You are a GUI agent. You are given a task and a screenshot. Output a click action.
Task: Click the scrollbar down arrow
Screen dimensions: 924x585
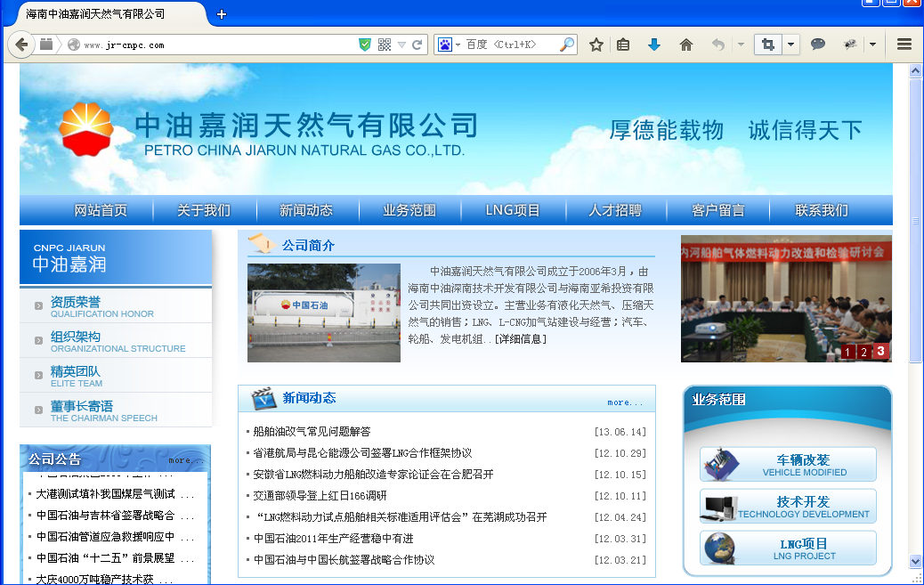pos(915,561)
